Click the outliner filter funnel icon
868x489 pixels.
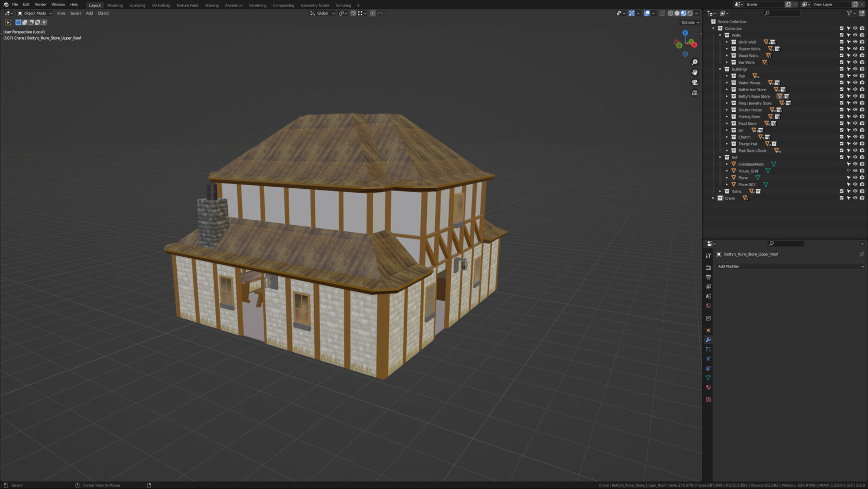(850, 13)
